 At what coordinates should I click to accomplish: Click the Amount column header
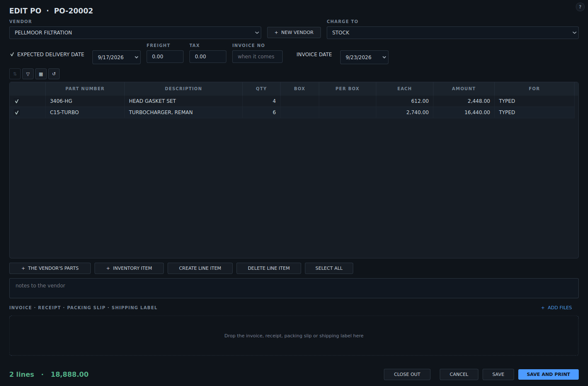pos(464,89)
